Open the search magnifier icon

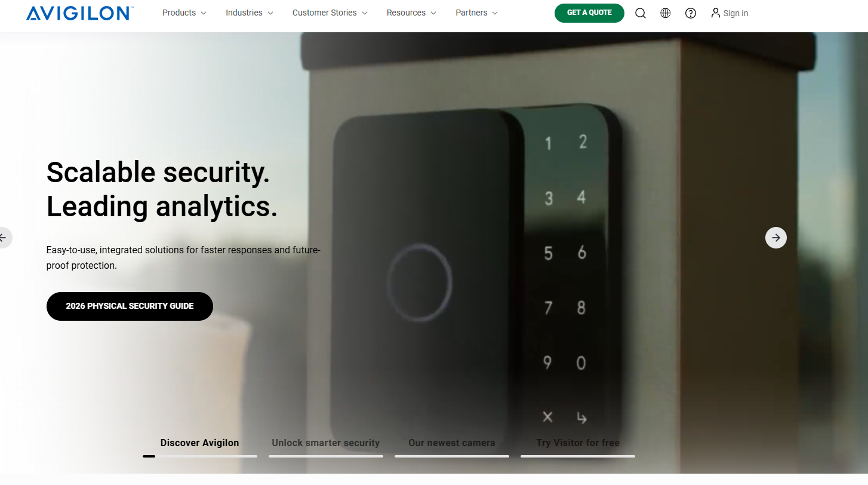tap(641, 13)
